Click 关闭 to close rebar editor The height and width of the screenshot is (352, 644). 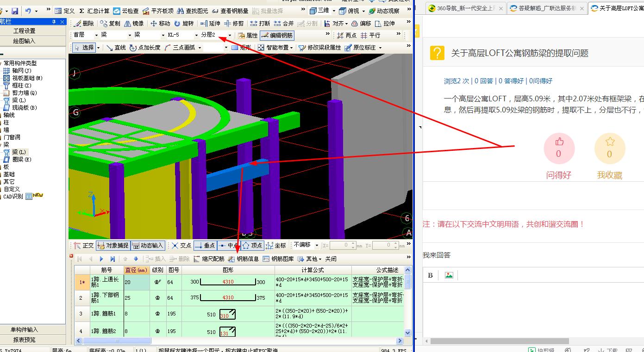(331, 259)
